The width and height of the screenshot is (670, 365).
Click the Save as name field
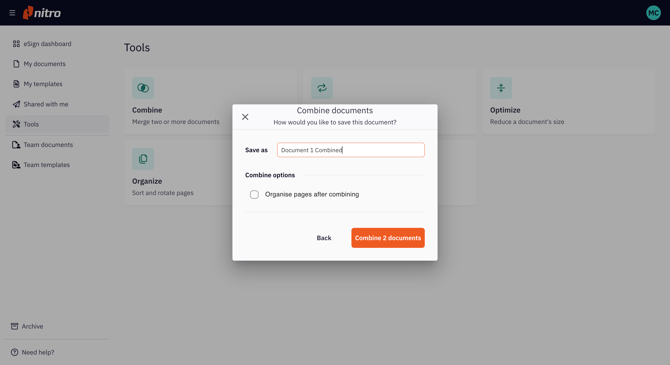pos(351,150)
